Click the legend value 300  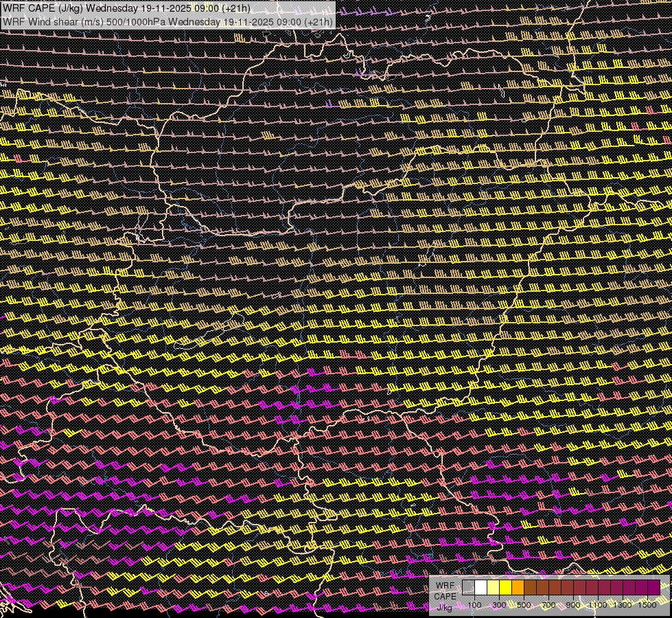[x=499, y=605]
